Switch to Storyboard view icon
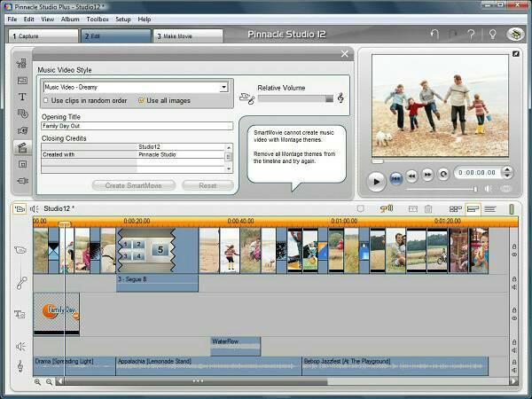Screen dimensions: 532x399 [x=455, y=209]
